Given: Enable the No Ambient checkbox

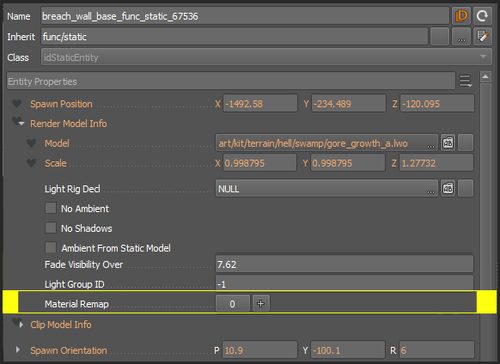Looking at the screenshot, I should (51, 208).
